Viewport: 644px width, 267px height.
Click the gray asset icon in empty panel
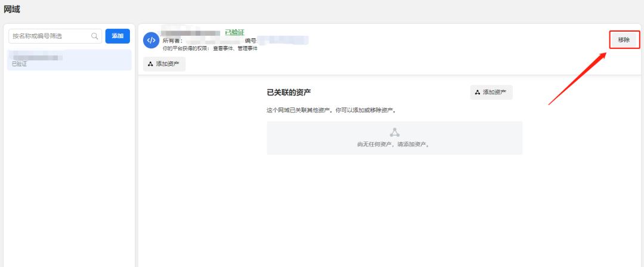[x=394, y=133]
